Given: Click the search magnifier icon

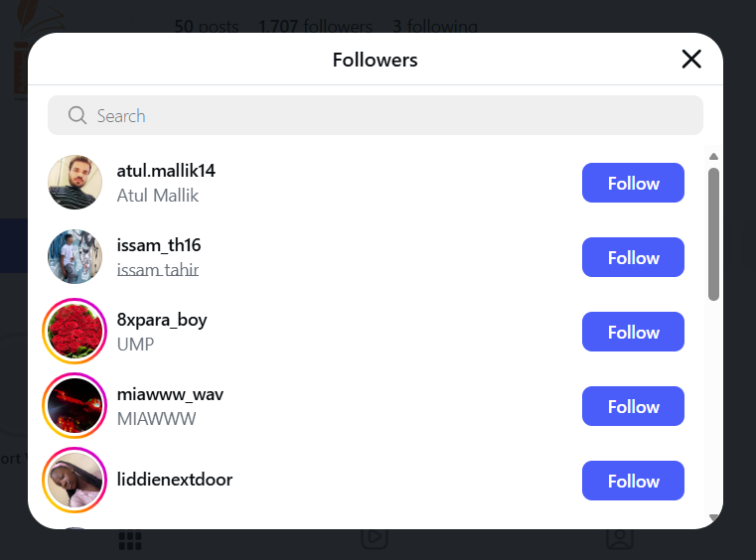Looking at the screenshot, I should click(x=77, y=116).
